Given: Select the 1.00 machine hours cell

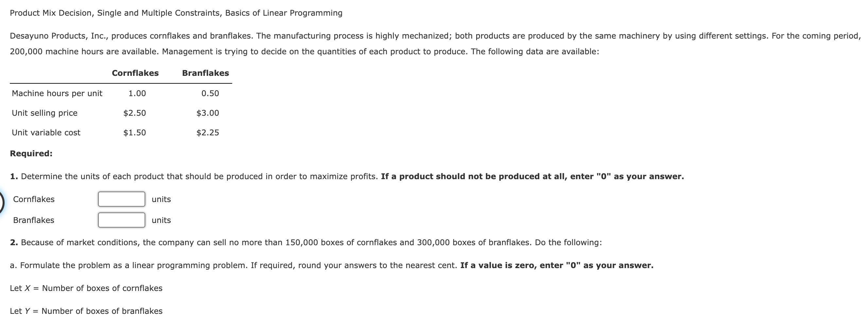Looking at the screenshot, I should click(137, 93).
